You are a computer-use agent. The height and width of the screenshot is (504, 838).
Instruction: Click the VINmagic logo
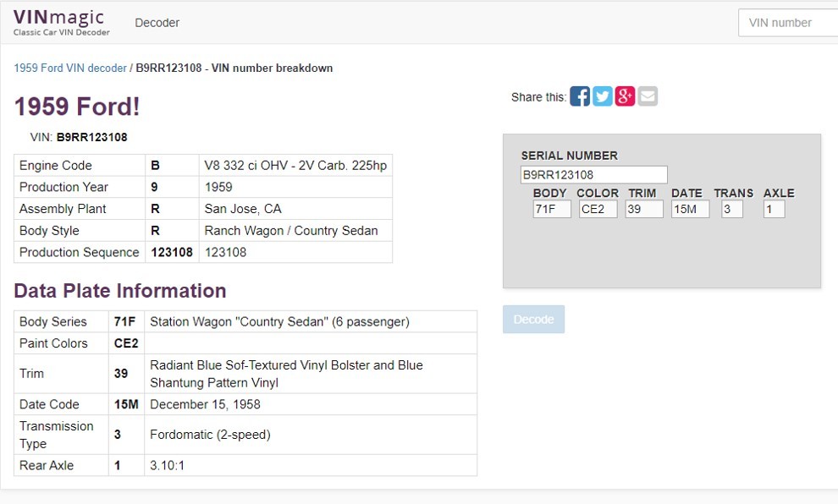point(59,22)
